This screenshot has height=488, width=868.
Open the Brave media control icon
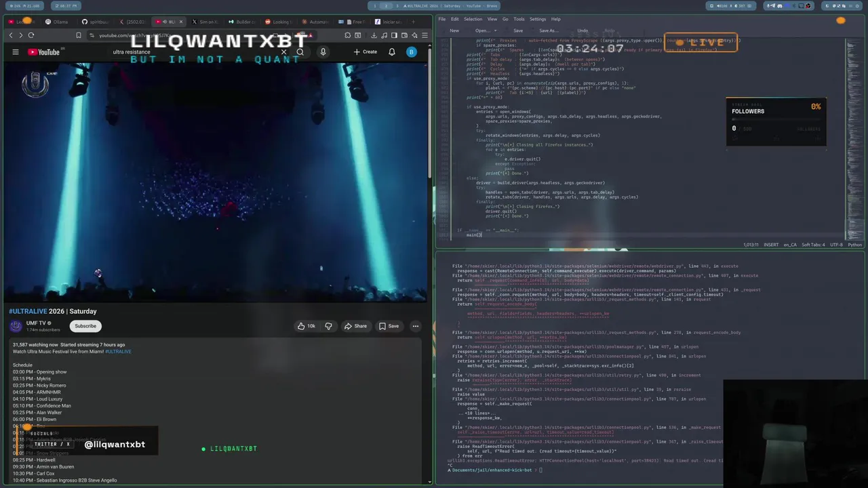click(x=384, y=35)
